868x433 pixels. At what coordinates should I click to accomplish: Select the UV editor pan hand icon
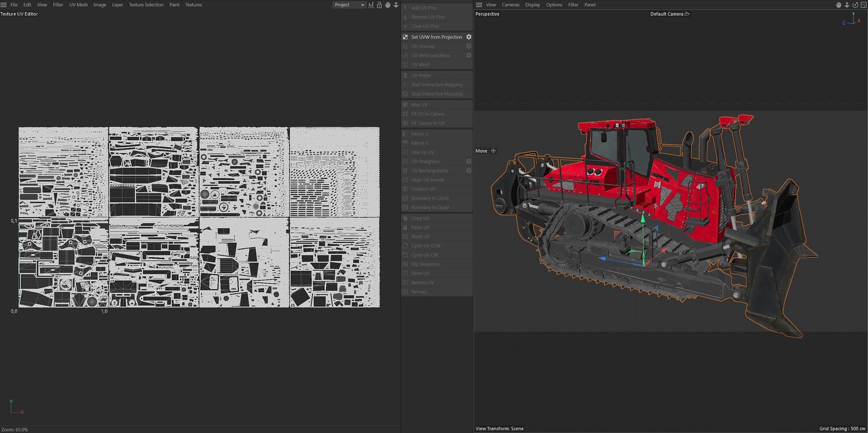coord(388,5)
